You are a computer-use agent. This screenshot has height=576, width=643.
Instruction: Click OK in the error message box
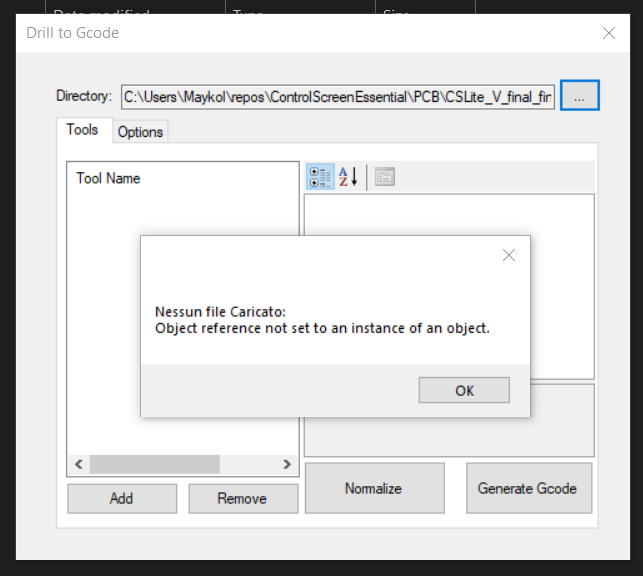pyautogui.click(x=464, y=390)
